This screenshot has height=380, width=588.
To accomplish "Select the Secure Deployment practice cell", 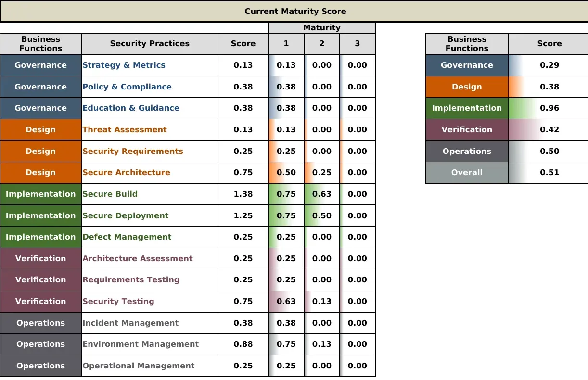I will pyautogui.click(x=150, y=215).
